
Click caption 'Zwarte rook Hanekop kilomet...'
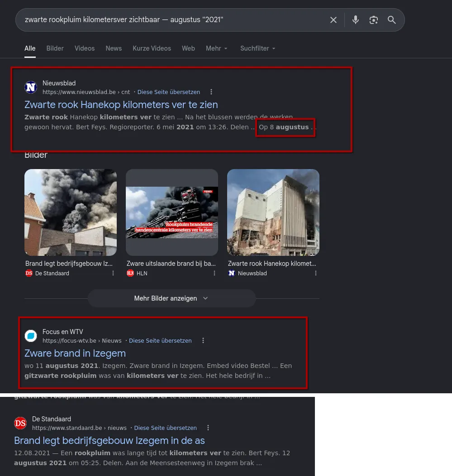[x=272, y=264]
